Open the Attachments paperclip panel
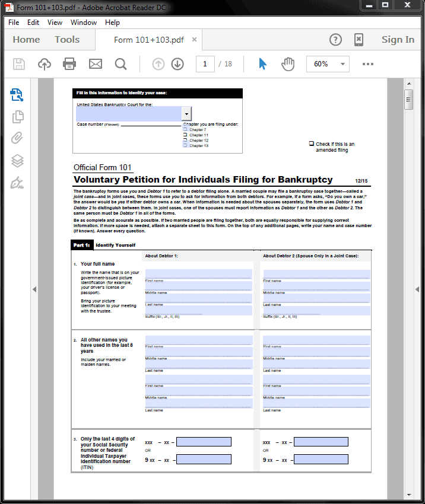425x504 pixels. (x=17, y=138)
